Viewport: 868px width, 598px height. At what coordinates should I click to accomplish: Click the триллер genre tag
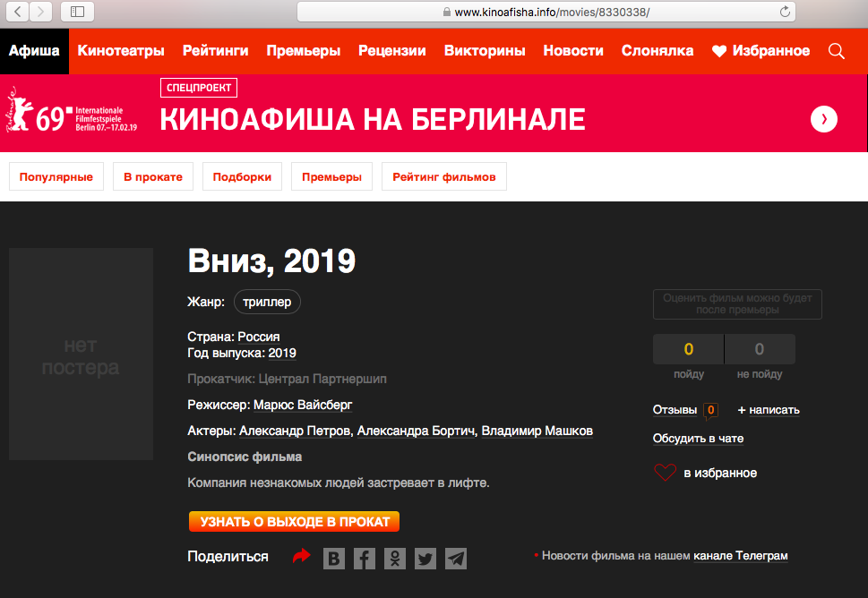tap(267, 303)
